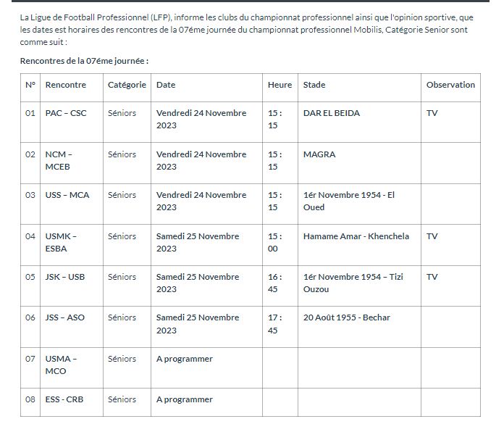The image size is (504, 432).
Task: Click the TV observation for PAC – CSC
Action: click(x=432, y=113)
